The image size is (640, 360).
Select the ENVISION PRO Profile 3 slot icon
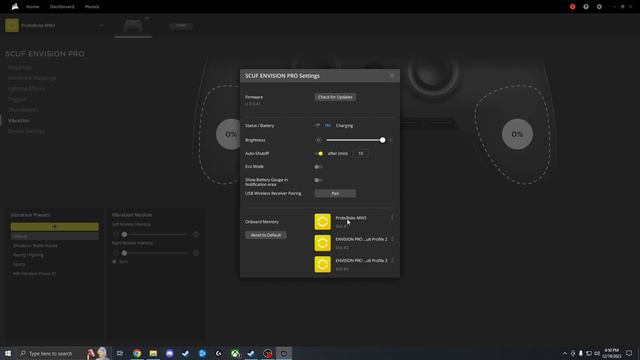tap(322, 264)
